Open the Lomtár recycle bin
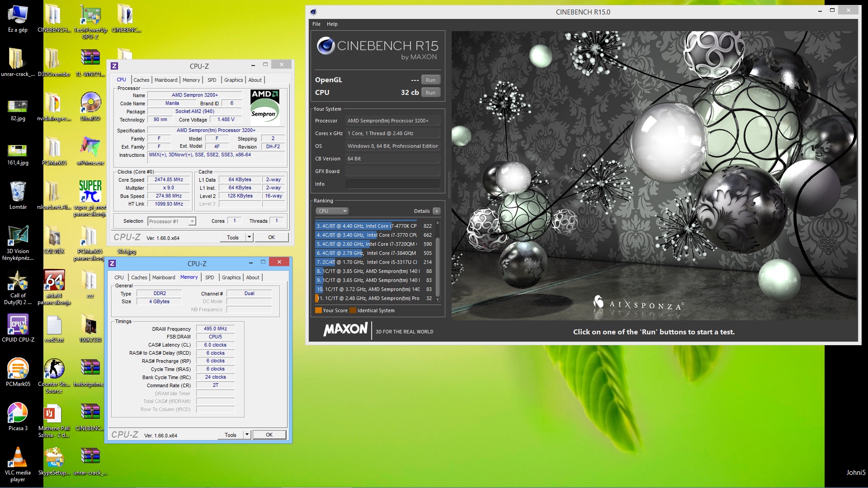The image size is (868, 488). (18, 195)
